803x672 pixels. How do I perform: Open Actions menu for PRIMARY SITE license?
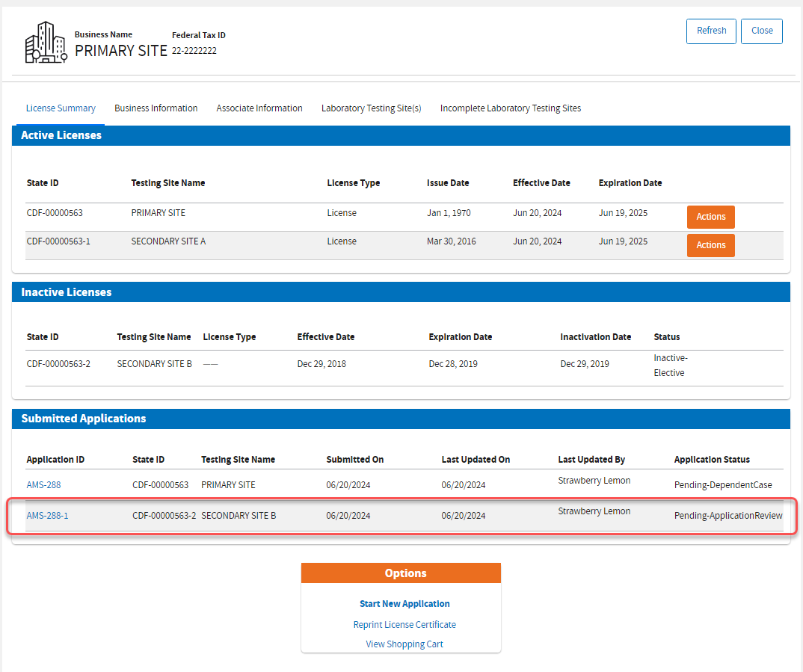710,217
